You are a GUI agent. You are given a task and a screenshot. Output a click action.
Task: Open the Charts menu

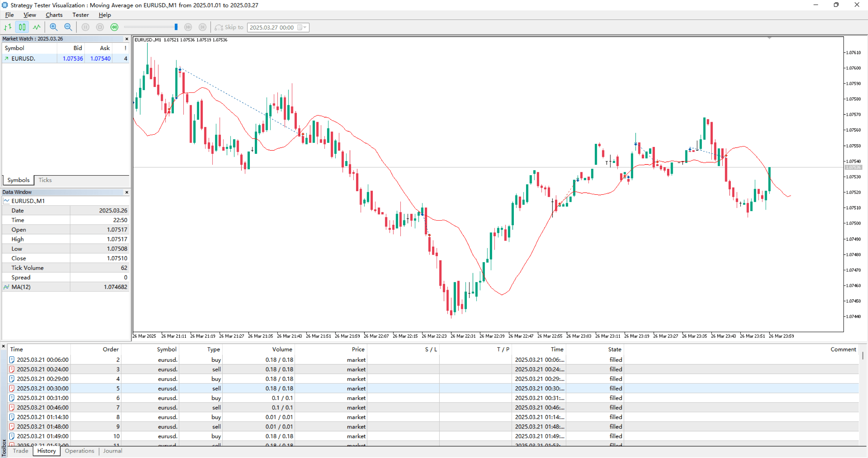click(54, 15)
